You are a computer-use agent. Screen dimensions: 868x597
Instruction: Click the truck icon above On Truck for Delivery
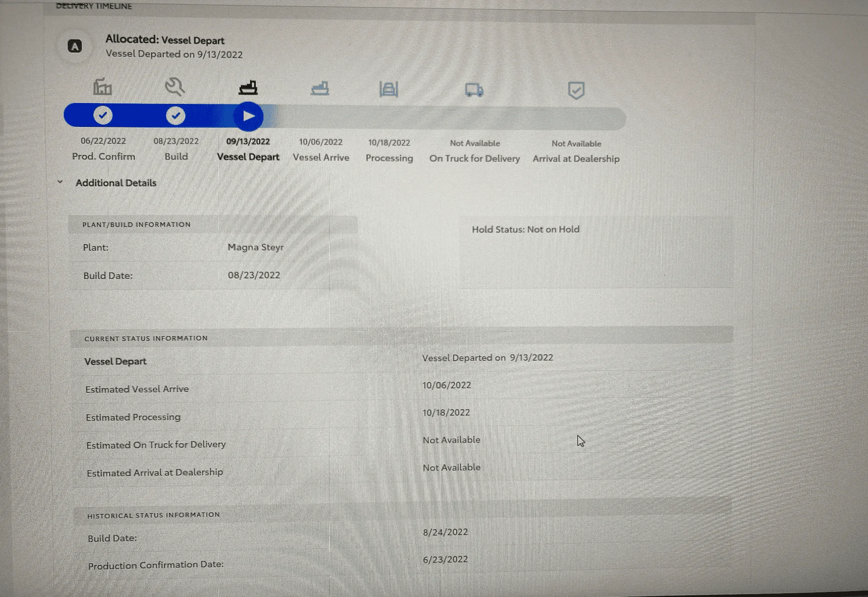tap(474, 90)
